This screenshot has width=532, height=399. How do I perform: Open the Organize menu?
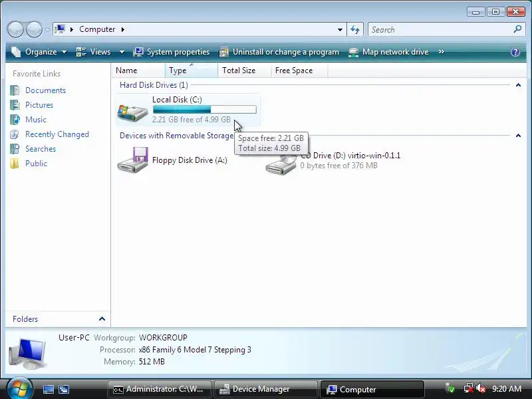[39, 52]
